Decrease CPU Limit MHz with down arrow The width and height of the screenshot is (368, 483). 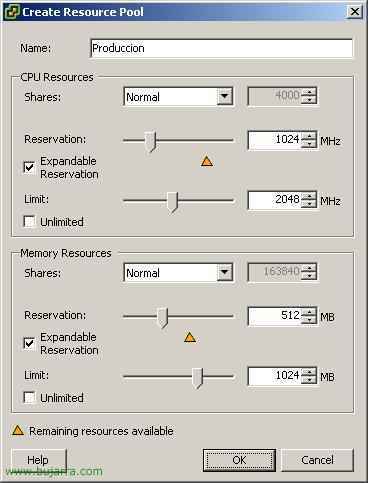(309, 204)
